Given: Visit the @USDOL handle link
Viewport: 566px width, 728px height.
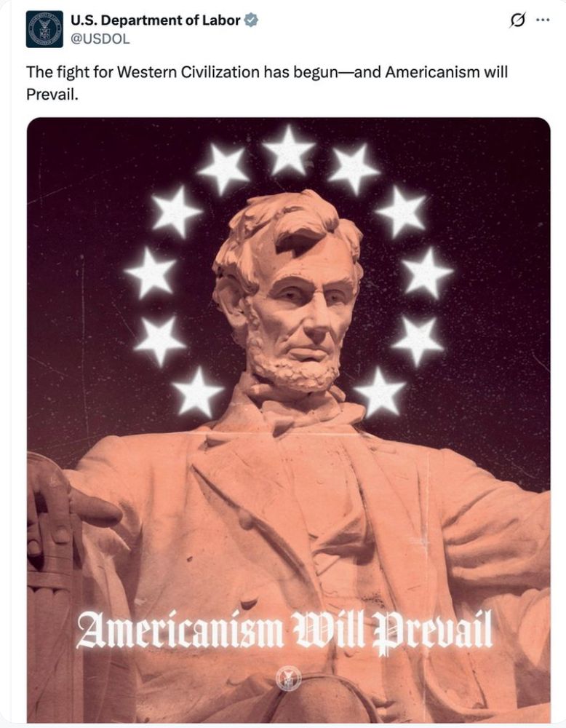Looking at the screenshot, I should tap(100, 39).
